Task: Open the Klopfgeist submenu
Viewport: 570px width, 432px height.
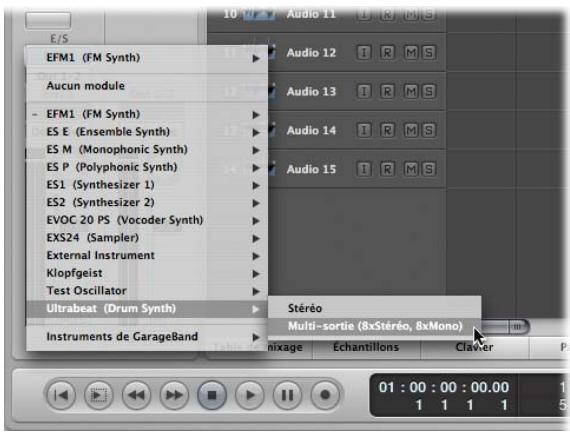Action: (x=147, y=273)
